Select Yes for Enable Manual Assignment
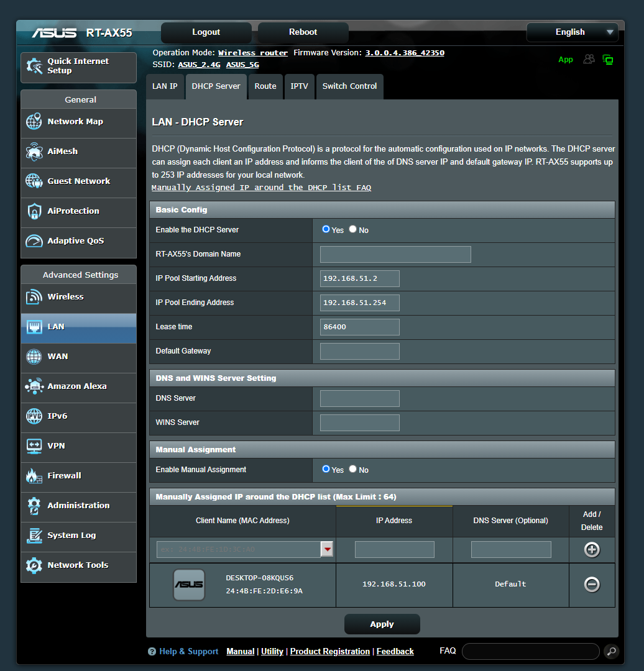Image resolution: width=644 pixels, height=671 pixels. coord(326,469)
